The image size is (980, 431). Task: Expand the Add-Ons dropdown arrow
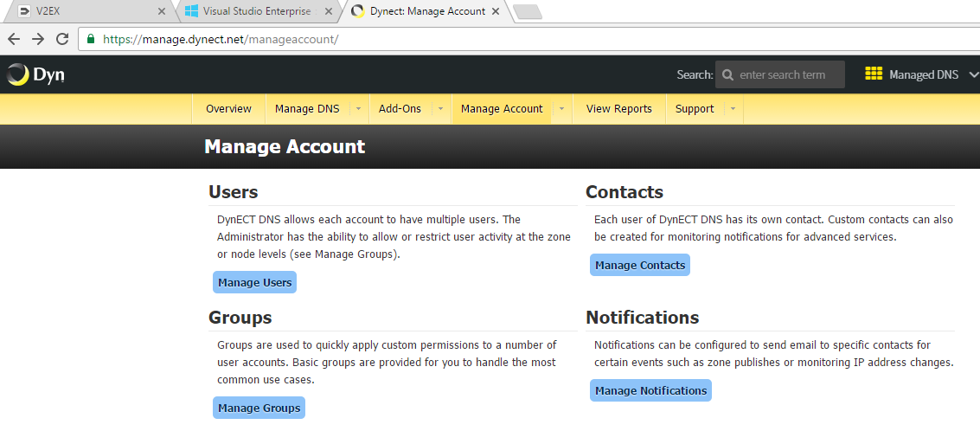click(439, 109)
